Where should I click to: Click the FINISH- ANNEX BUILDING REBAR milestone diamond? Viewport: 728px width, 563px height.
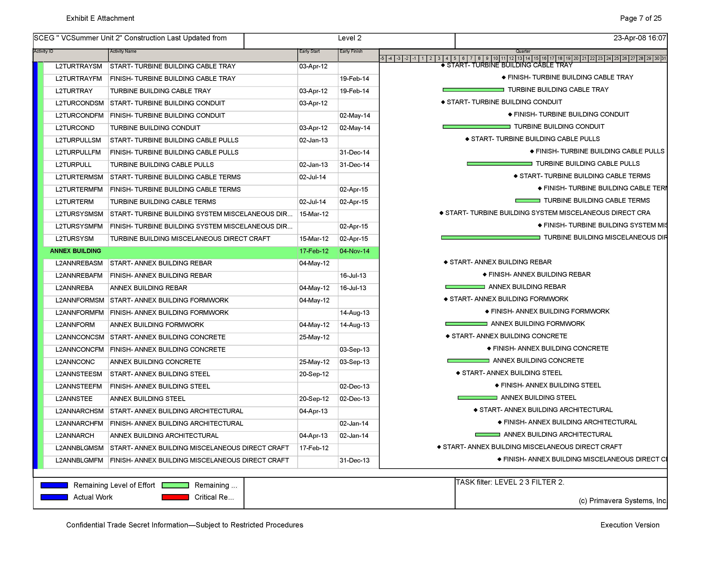(485, 274)
